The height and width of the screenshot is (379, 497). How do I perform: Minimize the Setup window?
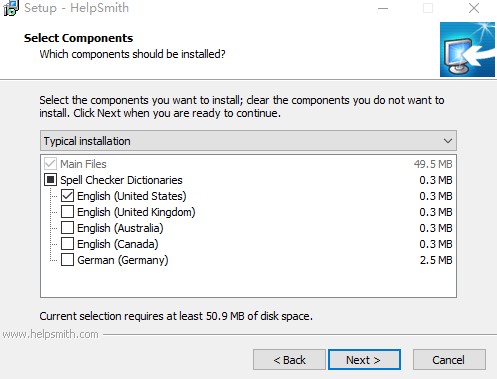click(383, 8)
